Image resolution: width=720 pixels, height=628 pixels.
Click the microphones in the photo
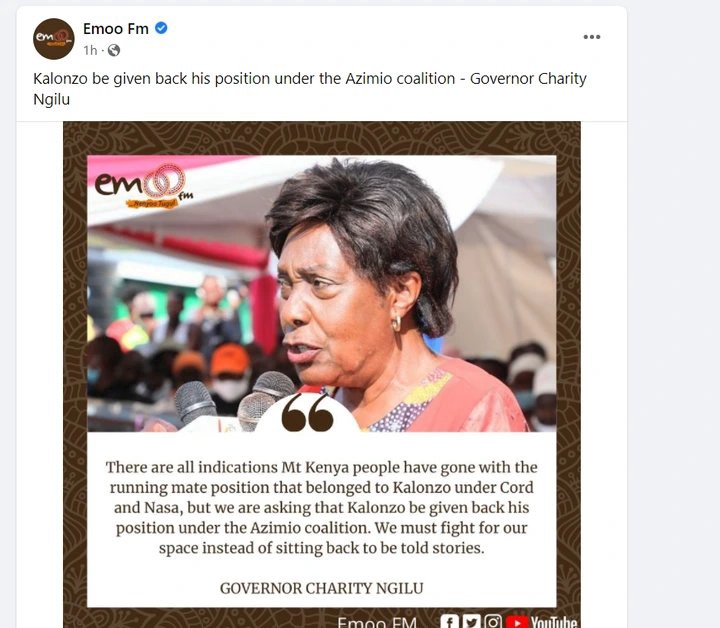click(x=234, y=402)
